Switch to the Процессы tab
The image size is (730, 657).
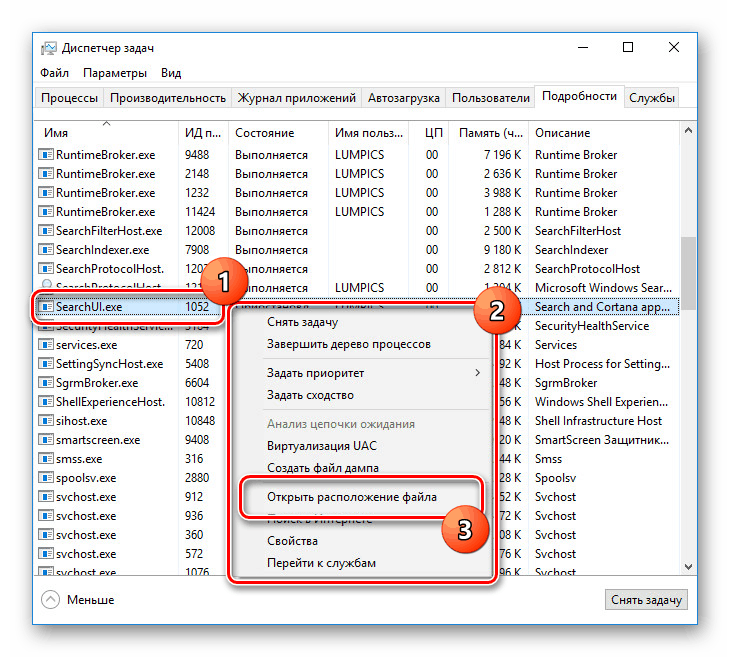coord(69,98)
